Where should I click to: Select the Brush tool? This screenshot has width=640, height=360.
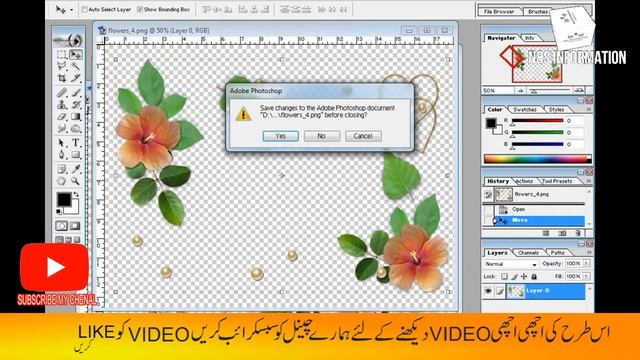[x=76, y=93]
